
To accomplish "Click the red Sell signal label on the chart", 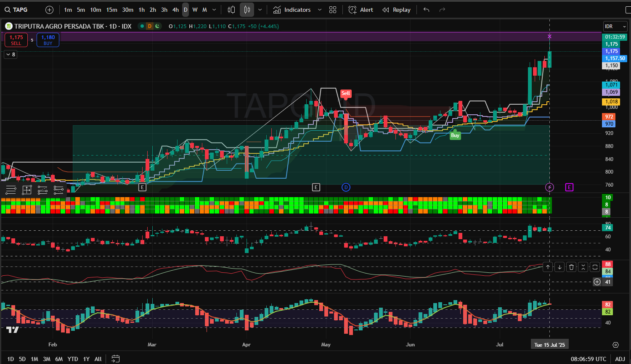I will tap(345, 93).
